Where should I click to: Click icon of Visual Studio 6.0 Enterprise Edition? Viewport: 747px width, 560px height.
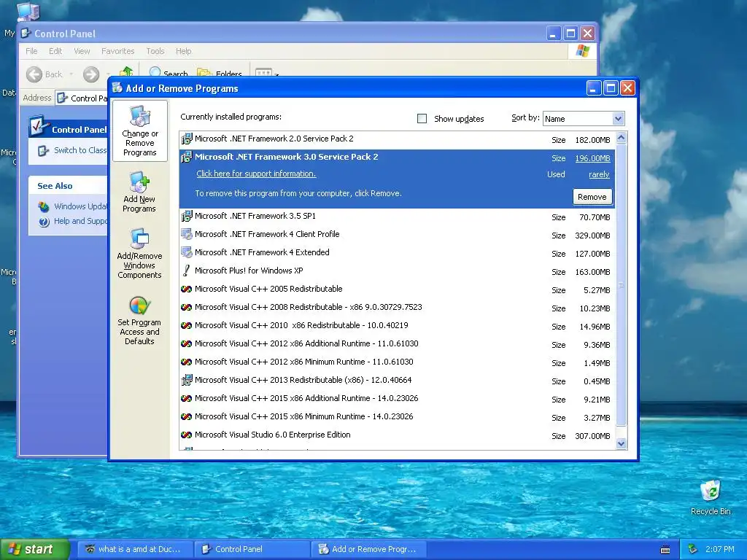(186, 435)
